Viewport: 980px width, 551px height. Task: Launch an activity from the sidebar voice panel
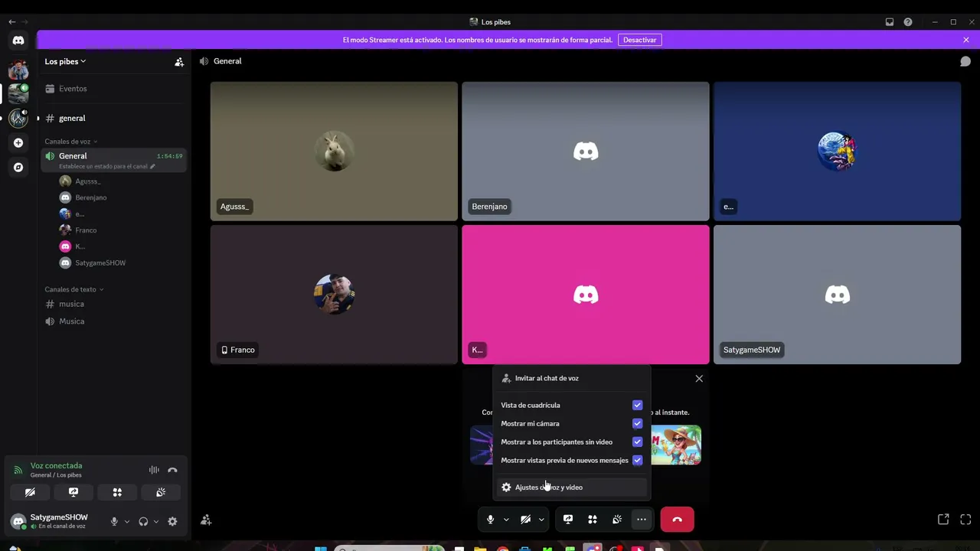pos(117,492)
